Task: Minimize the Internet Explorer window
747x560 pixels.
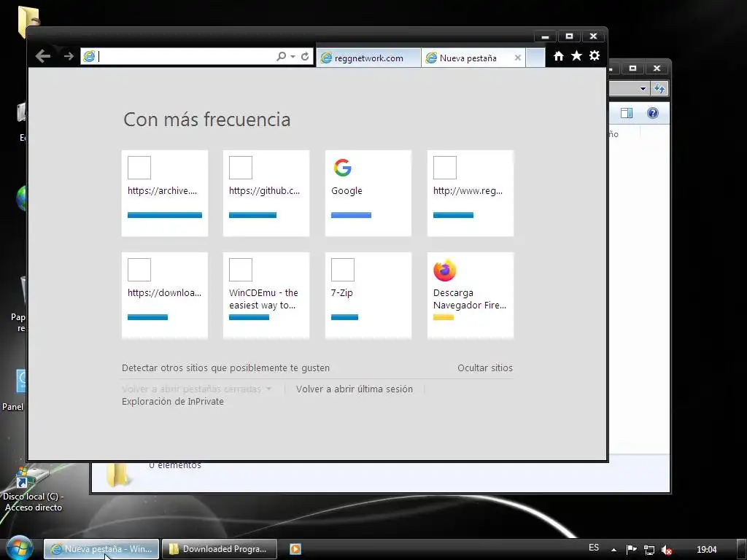Action: point(546,36)
